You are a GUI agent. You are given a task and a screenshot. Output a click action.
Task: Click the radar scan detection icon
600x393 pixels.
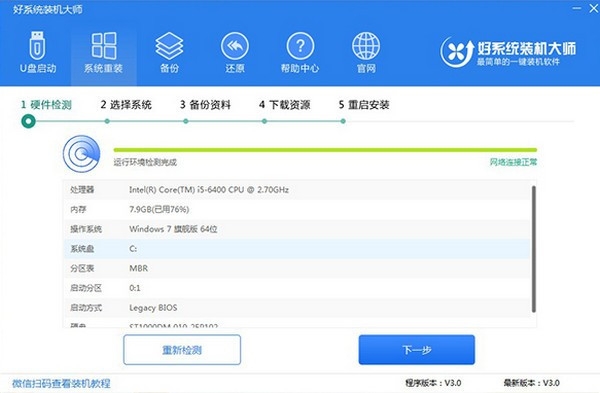tap(82, 154)
